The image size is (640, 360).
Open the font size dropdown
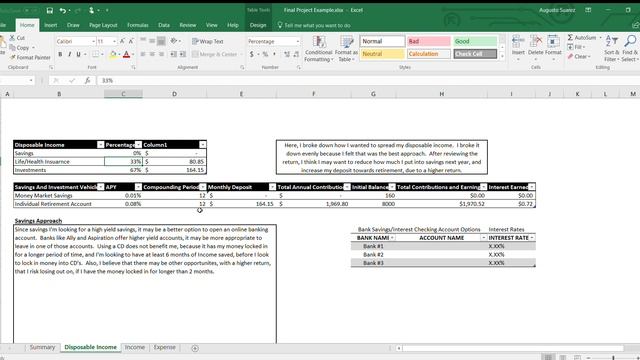pyautogui.click(x=114, y=41)
